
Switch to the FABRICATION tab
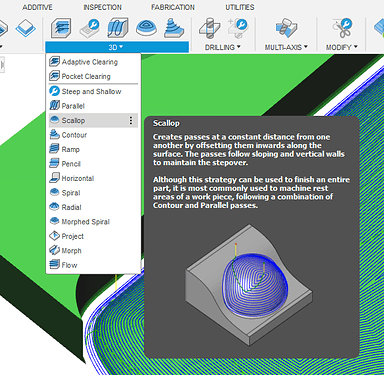(x=173, y=7)
